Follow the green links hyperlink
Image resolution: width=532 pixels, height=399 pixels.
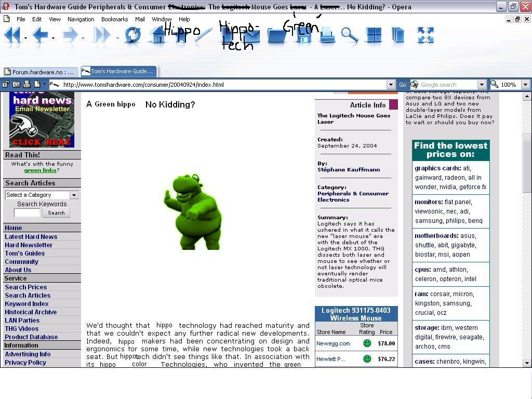click(x=40, y=170)
